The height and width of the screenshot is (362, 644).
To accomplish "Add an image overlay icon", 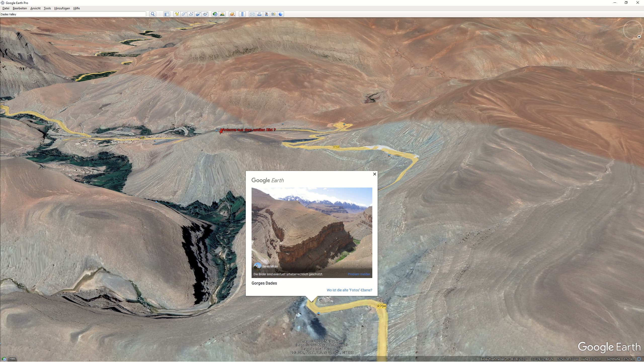I will pos(198,14).
